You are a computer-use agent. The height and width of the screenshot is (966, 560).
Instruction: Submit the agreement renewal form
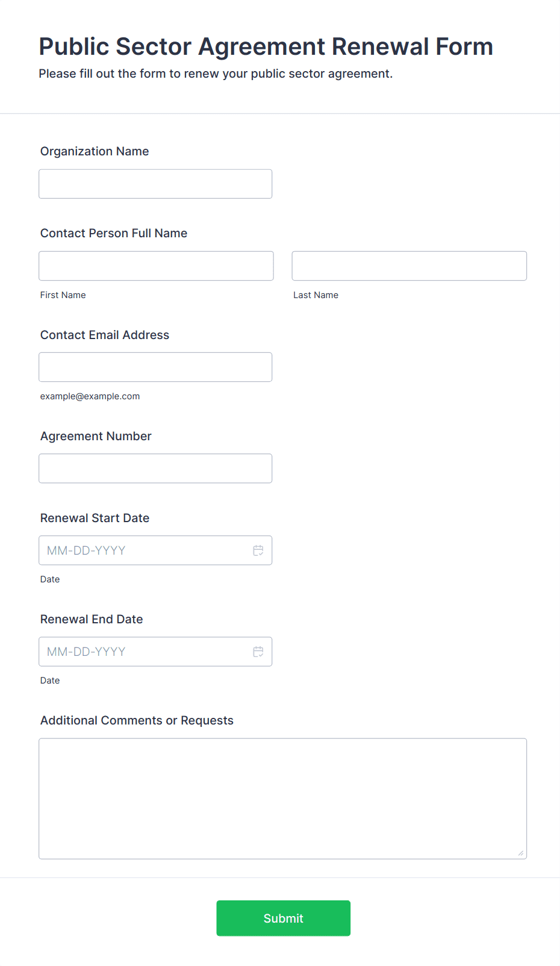(x=284, y=918)
